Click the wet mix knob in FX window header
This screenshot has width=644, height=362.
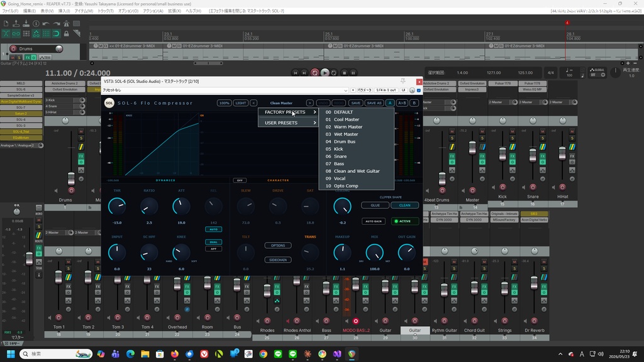412,90
